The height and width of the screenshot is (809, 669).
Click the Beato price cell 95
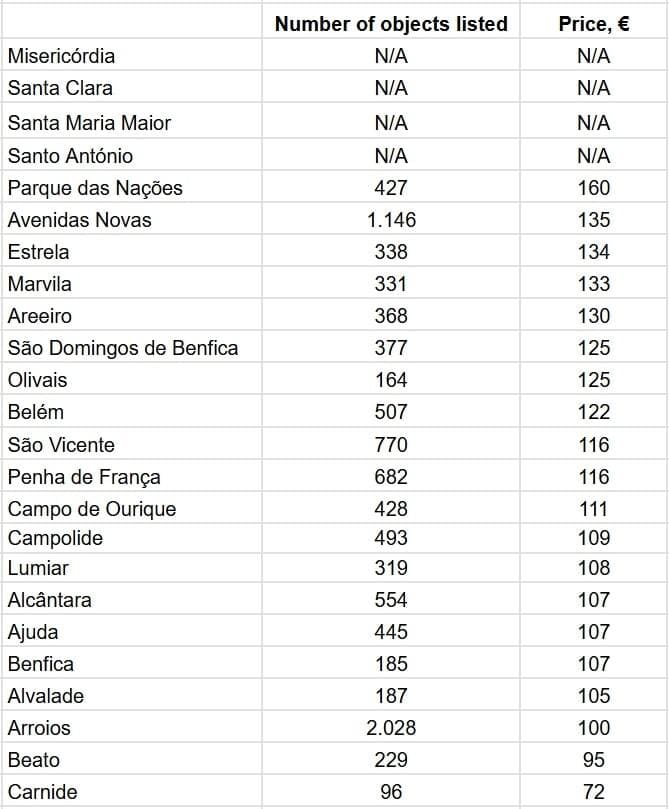(x=593, y=760)
